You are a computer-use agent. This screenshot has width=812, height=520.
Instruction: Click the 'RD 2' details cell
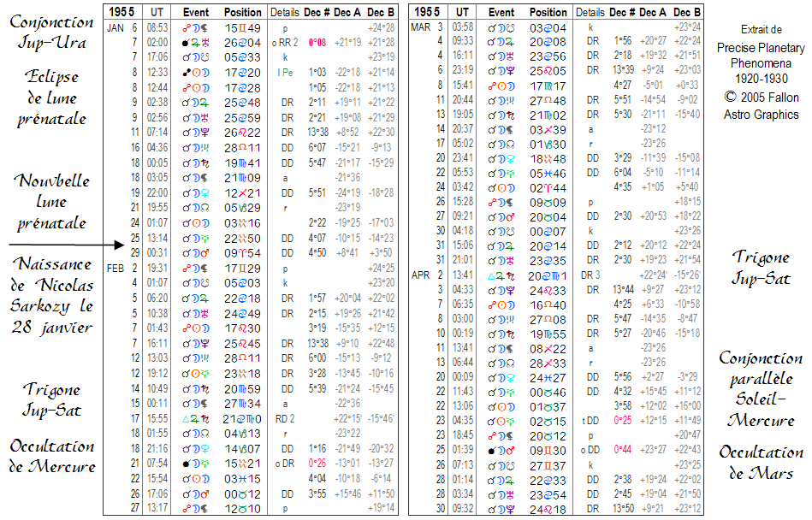[284, 418]
